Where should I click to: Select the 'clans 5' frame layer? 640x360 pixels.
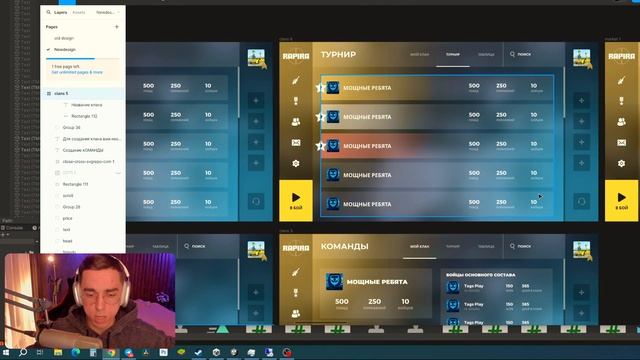[83, 93]
